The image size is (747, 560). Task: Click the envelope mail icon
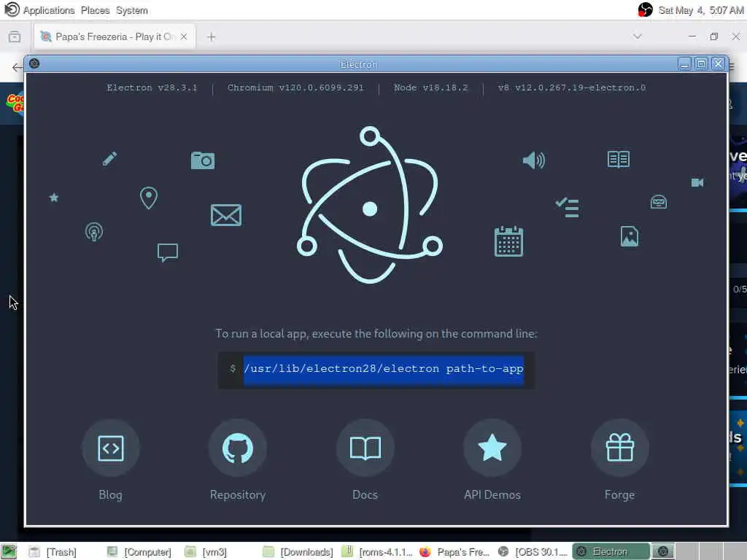[x=226, y=215]
